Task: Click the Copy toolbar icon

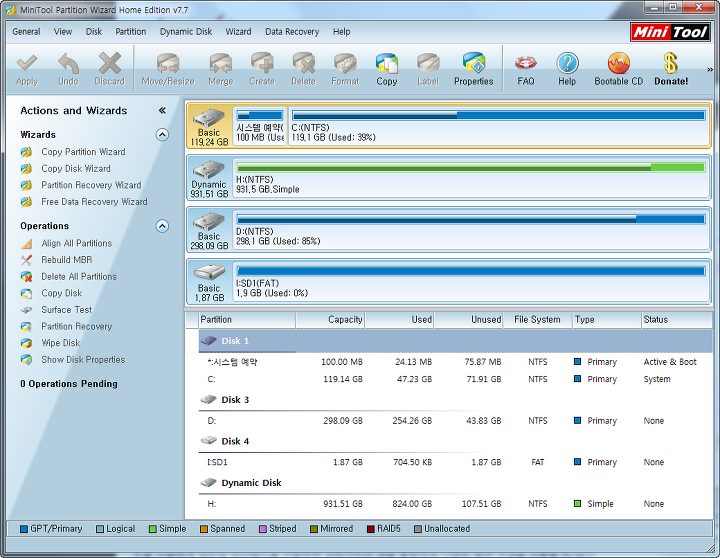Action: (x=387, y=69)
